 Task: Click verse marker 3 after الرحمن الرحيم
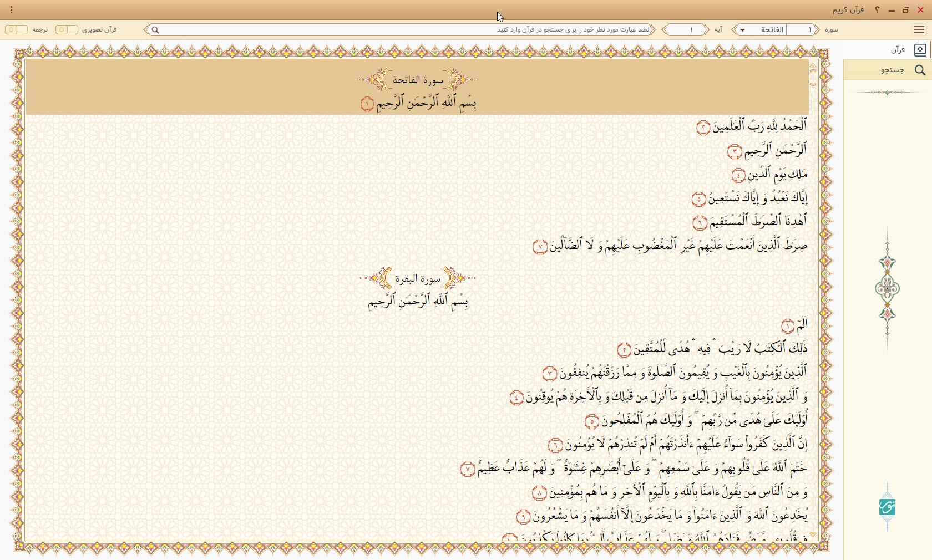tap(735, 151)
